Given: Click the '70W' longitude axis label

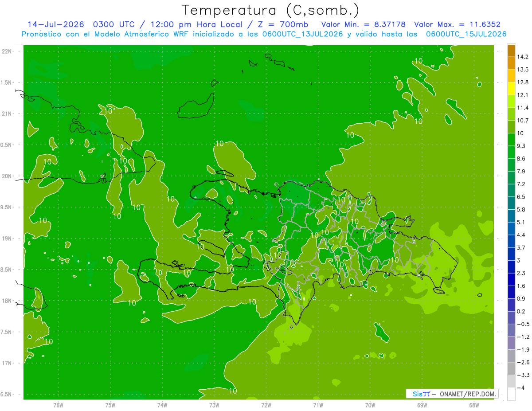Looking at the screenshot, I should pos(370,405).
